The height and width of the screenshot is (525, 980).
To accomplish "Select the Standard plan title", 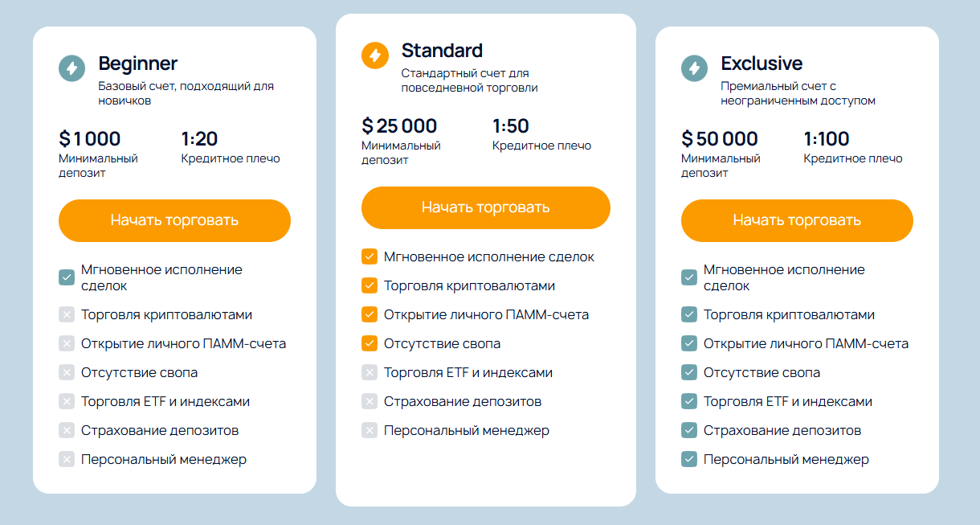I will 442,51.
